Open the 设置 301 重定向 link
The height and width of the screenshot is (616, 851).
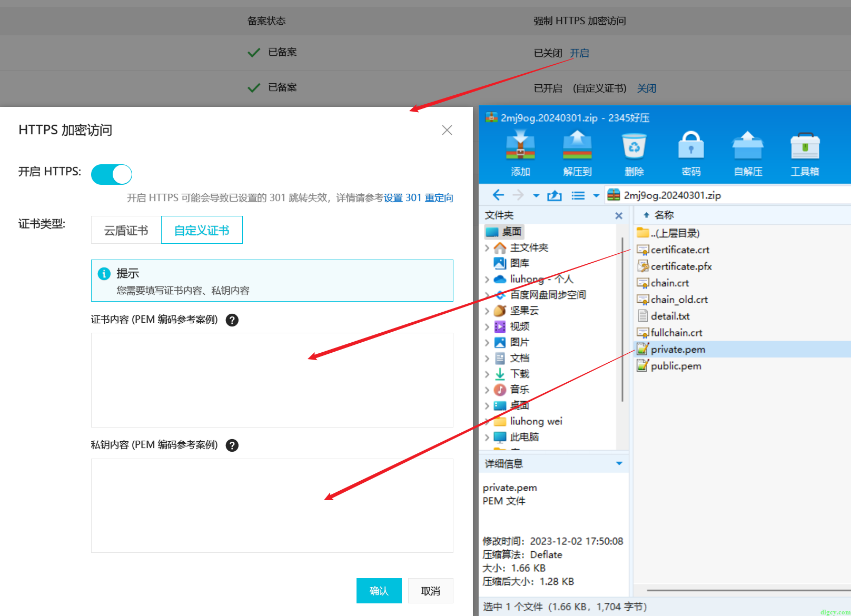pyautogui.click(x=419, y=198)
